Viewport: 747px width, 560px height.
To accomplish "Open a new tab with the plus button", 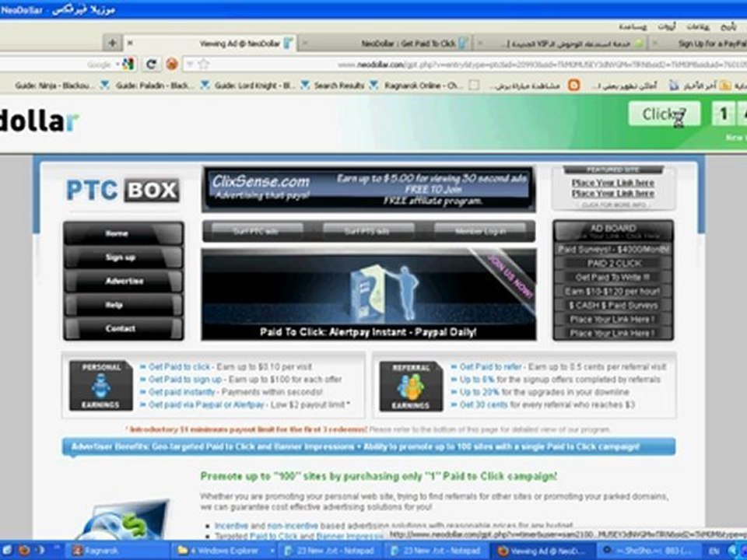I will click(112, 44).
